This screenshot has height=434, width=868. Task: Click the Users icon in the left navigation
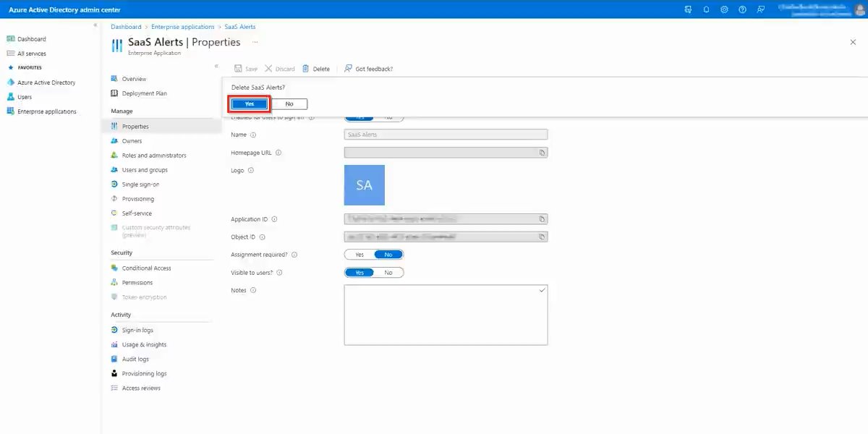pyautogui.click(x=11, y=97)
